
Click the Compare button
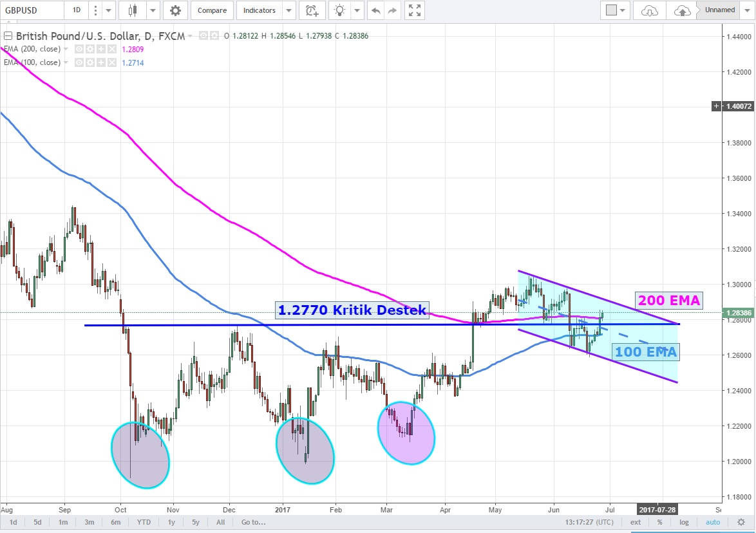click(x=212, y=10)
